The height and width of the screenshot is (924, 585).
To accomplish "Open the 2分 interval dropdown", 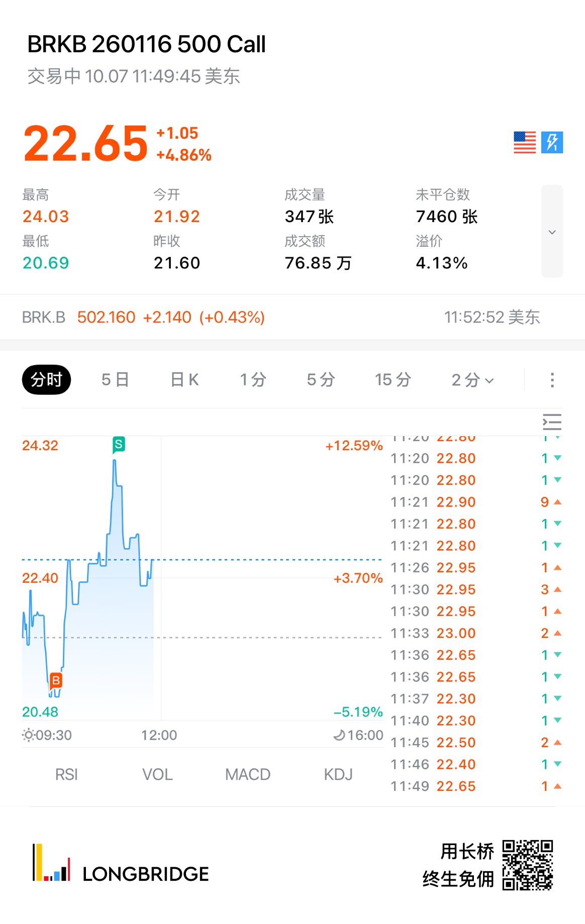I will pyautogui.click(x=472, y=380).
